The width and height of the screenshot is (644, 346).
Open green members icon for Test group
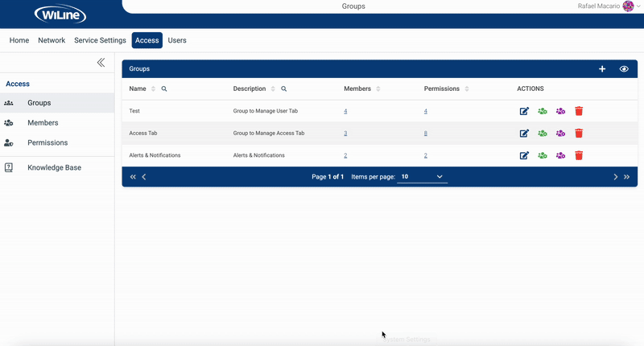543,111
